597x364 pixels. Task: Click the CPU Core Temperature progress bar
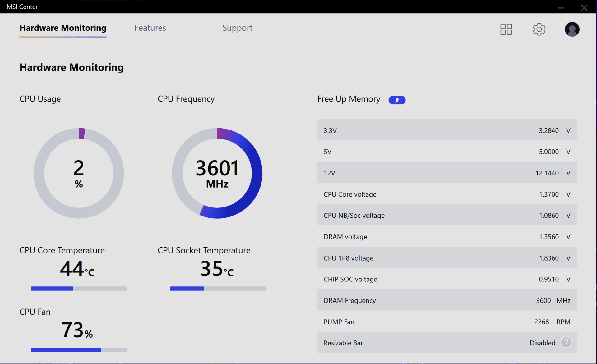click(79, 289)
